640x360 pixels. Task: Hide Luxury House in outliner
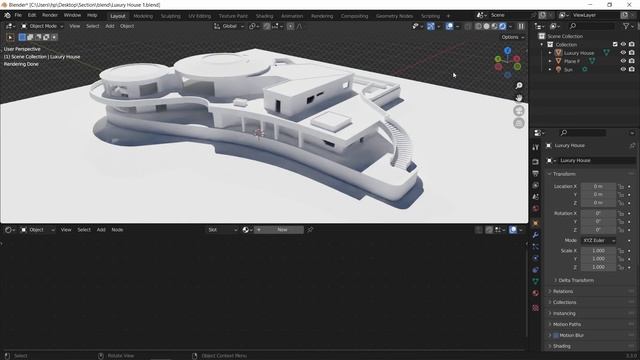(623, 53)
